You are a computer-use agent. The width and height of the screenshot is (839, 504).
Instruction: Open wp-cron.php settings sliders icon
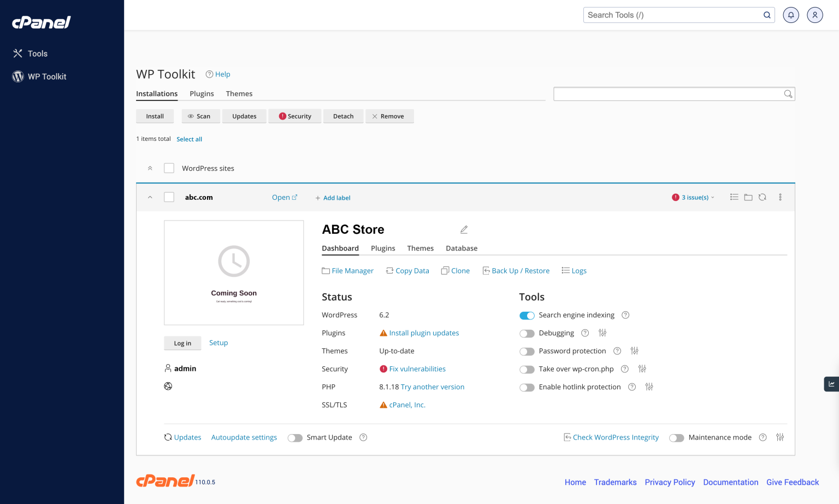coord(642,369)
